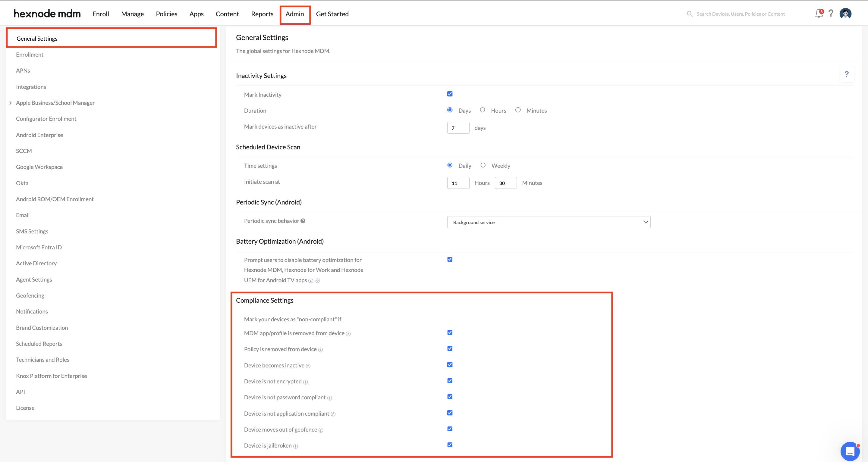The height and width of the screenshot is (462, 868).
Task: Open the Reports menu
Action: pyautogui.click(x=262, y=14)
